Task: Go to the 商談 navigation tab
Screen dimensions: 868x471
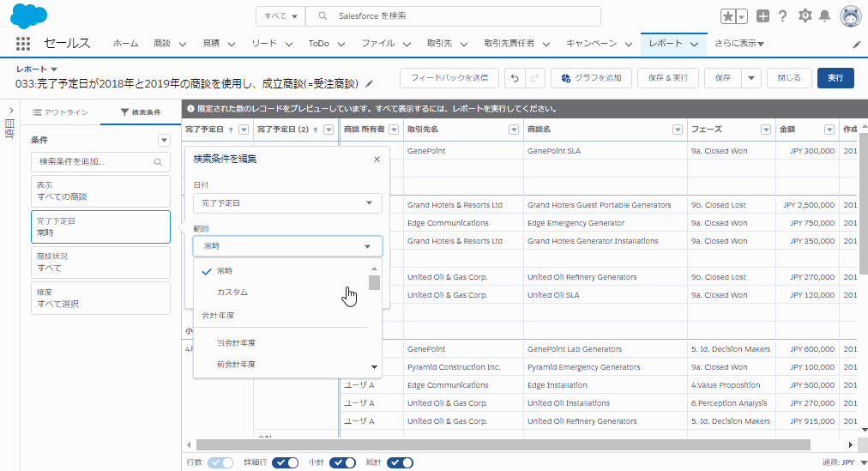Action: [162, 43]
